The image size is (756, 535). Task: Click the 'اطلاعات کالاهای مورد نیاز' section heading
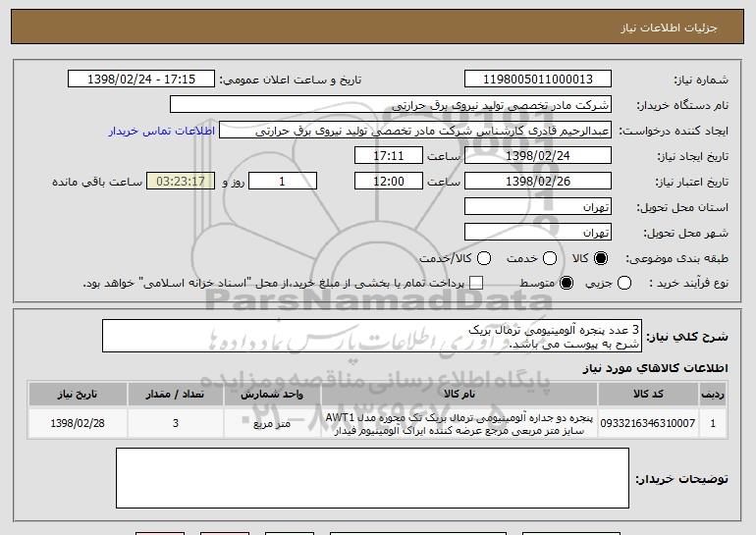(655, 368)
